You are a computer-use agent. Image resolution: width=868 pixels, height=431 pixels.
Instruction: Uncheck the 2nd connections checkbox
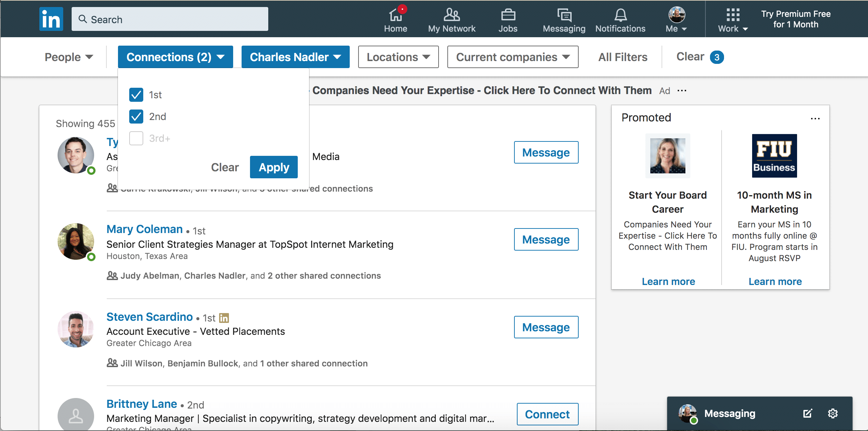[x=136, y=117]
